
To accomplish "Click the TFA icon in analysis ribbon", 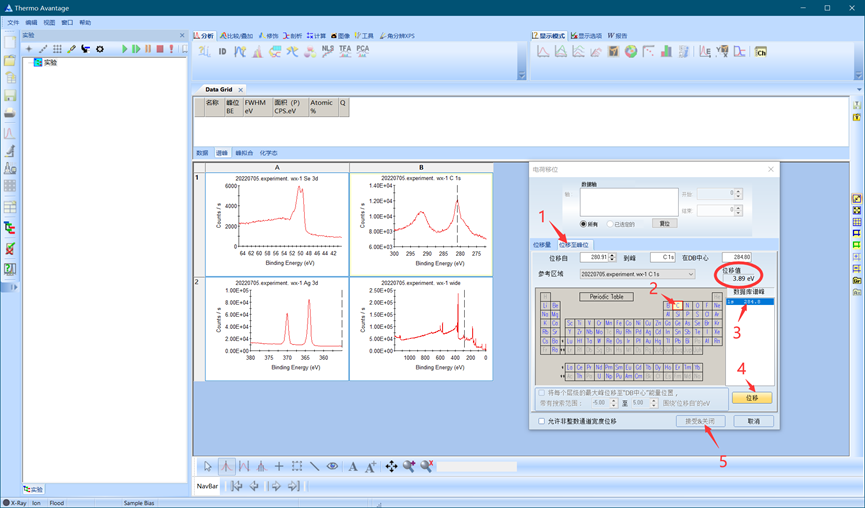I will (345, 49).
